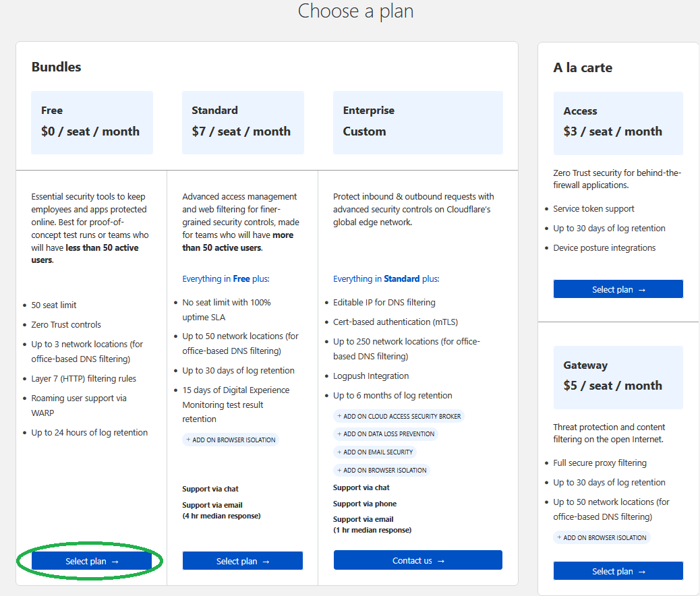Viewport: 700px width, 596px height.
Task: Click the Standard plan header card
Action: [243, 122]
